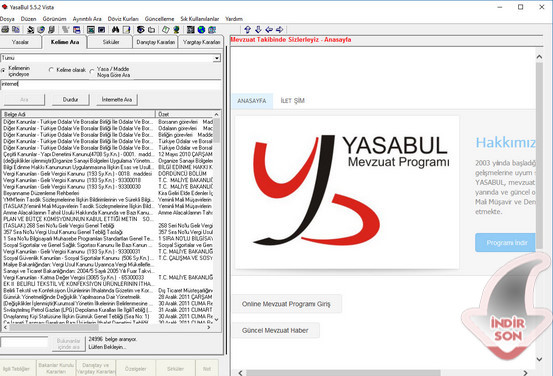Click the blue left arrow back icon

(x=269, y=30)
